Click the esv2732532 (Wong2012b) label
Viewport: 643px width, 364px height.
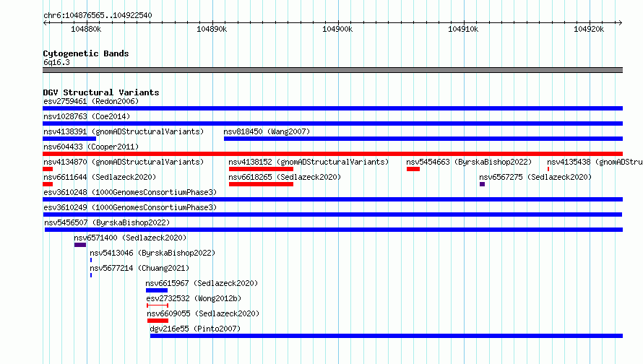[194, 298]
